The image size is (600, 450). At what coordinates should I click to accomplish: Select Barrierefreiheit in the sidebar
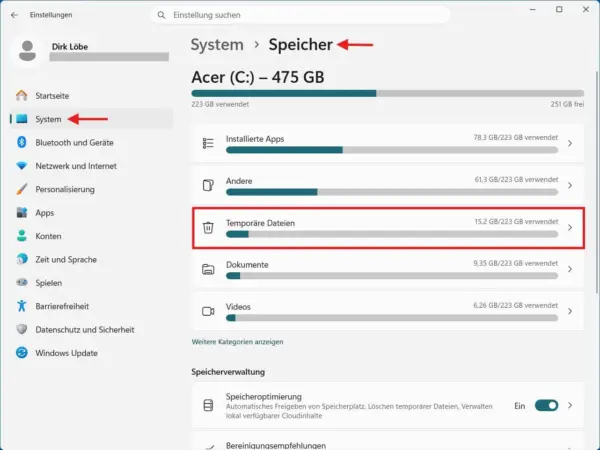tap(91, 306)
